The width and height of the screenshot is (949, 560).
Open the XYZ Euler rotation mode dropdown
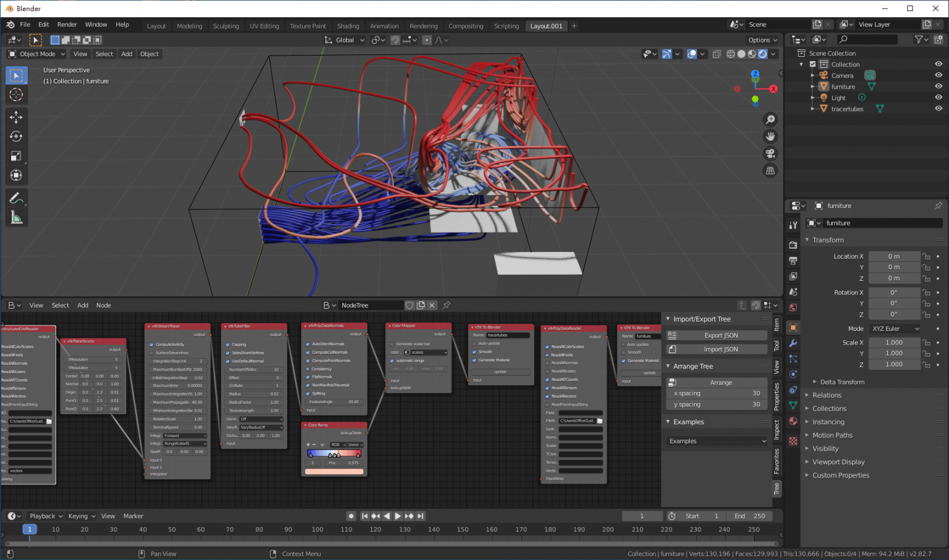click(895, 328)
